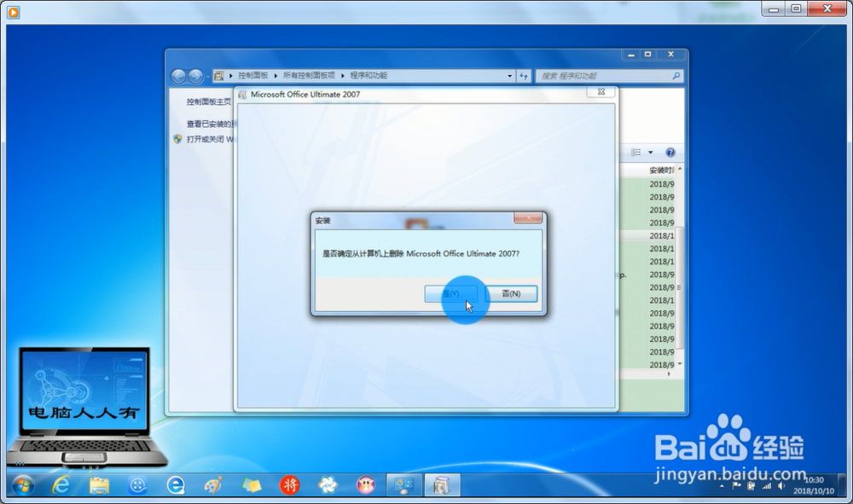
Task: Expand the arrow after 控制面板 breadcrumb
Action: (x=276, y=76)
